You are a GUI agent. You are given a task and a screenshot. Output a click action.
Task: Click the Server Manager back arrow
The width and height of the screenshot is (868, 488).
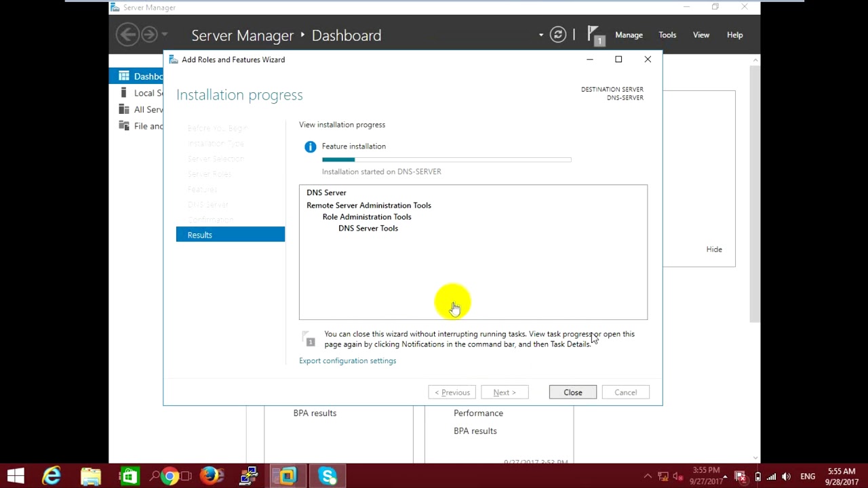[x=127, y=35]
